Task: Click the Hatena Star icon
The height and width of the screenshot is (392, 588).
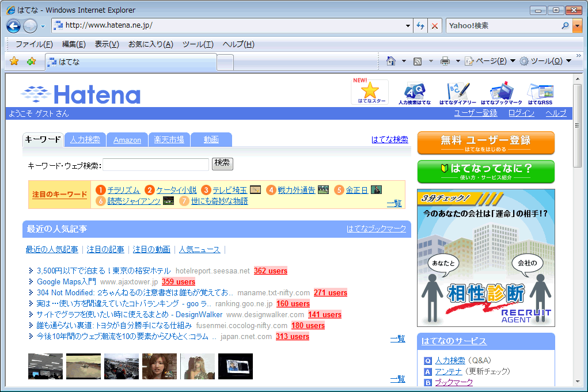Action: pos(370,92)
